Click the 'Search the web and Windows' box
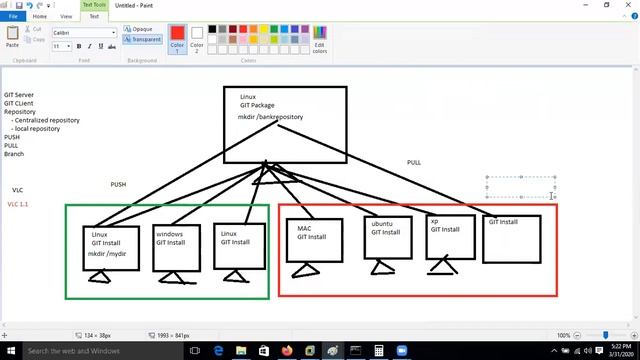The width and height of the screenshot is (640, 360). (x=103, y=351)
